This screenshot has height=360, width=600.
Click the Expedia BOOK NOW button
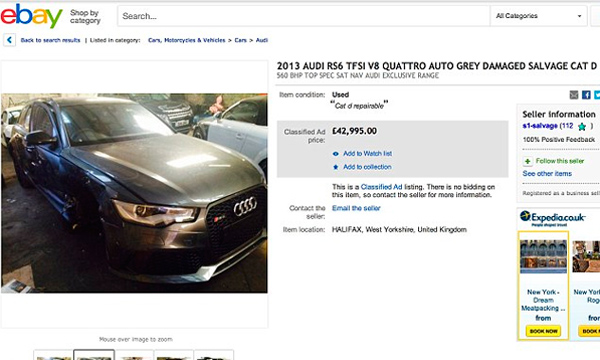(x=543, y=331)
